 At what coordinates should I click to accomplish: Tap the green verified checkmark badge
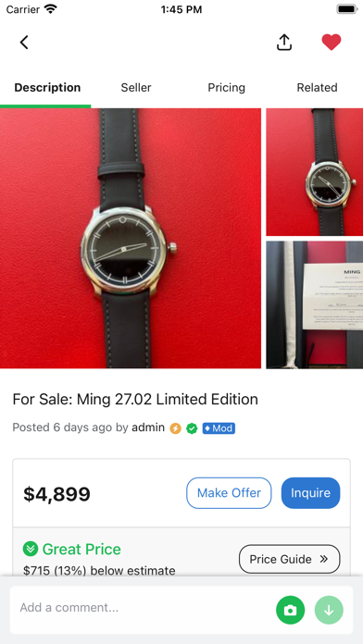(x=192, y=428)
